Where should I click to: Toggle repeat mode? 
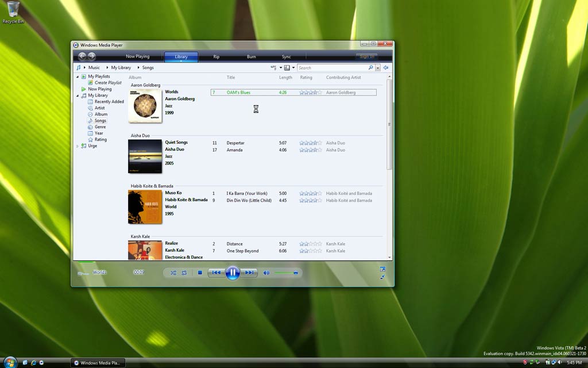click(x=184, y=273)
